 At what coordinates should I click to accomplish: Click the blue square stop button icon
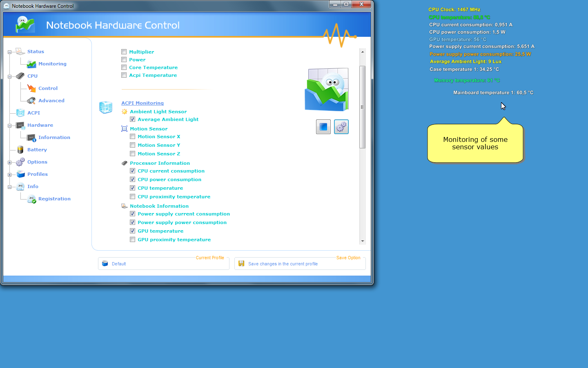(x=323, y=127)
